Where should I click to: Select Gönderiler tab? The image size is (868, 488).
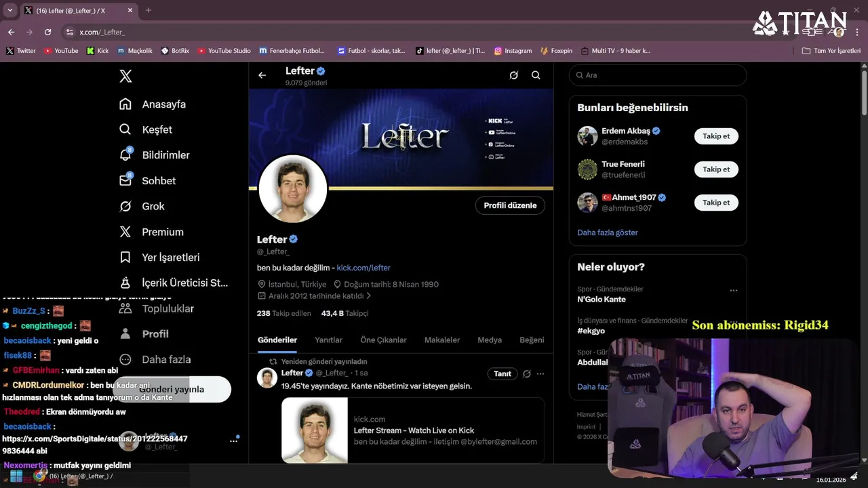click(277, 340)
